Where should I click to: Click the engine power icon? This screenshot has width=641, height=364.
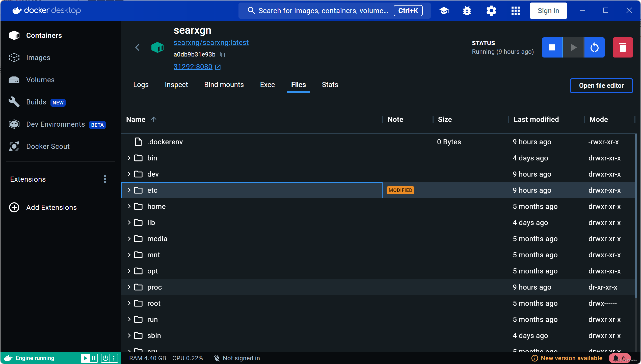(x=105, y=358)
